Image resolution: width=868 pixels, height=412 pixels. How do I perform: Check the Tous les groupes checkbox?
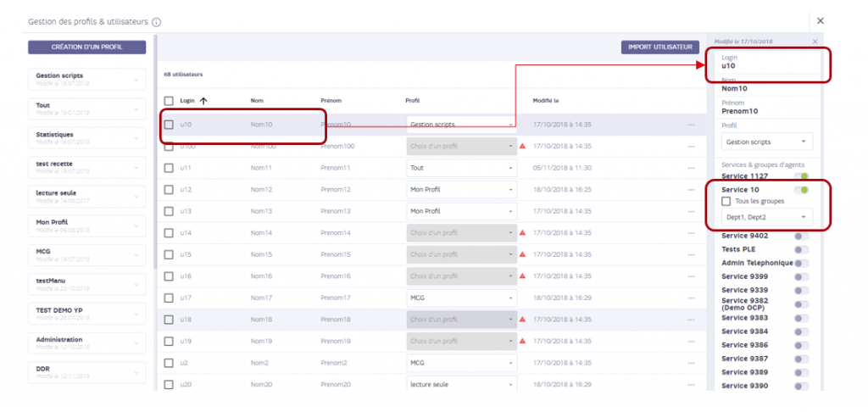[726, 201]
